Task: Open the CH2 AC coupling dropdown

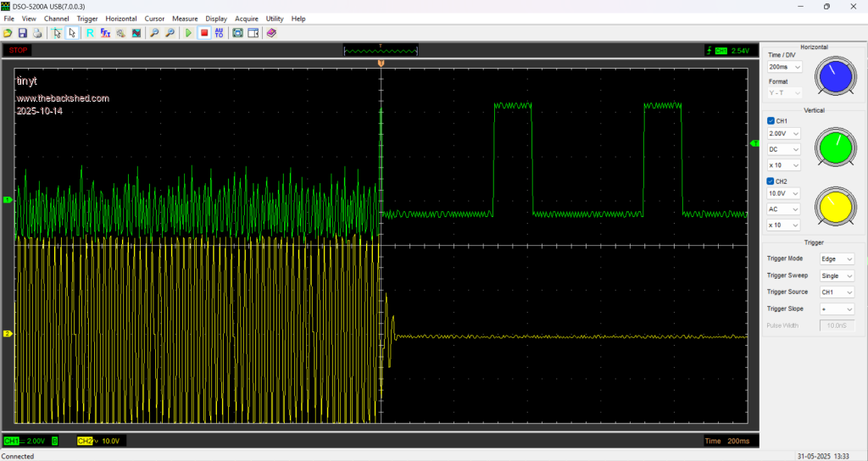Action: [783, 209]
